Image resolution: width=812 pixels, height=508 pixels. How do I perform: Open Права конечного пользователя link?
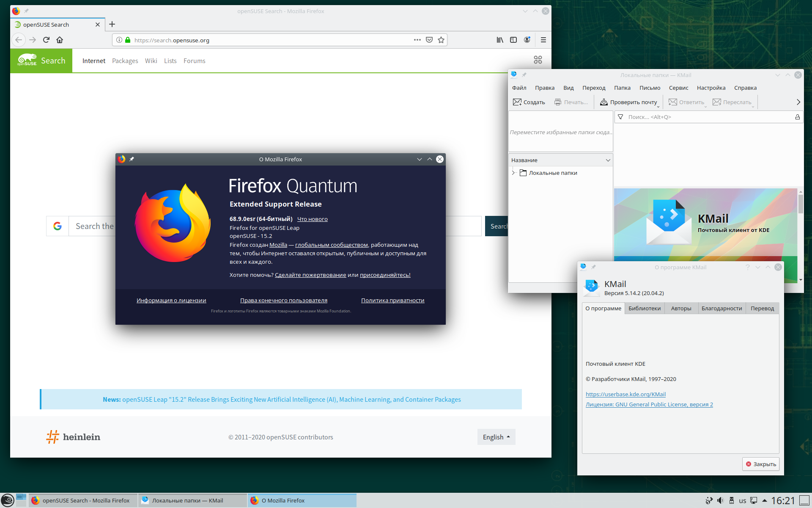tap(284, 300)
